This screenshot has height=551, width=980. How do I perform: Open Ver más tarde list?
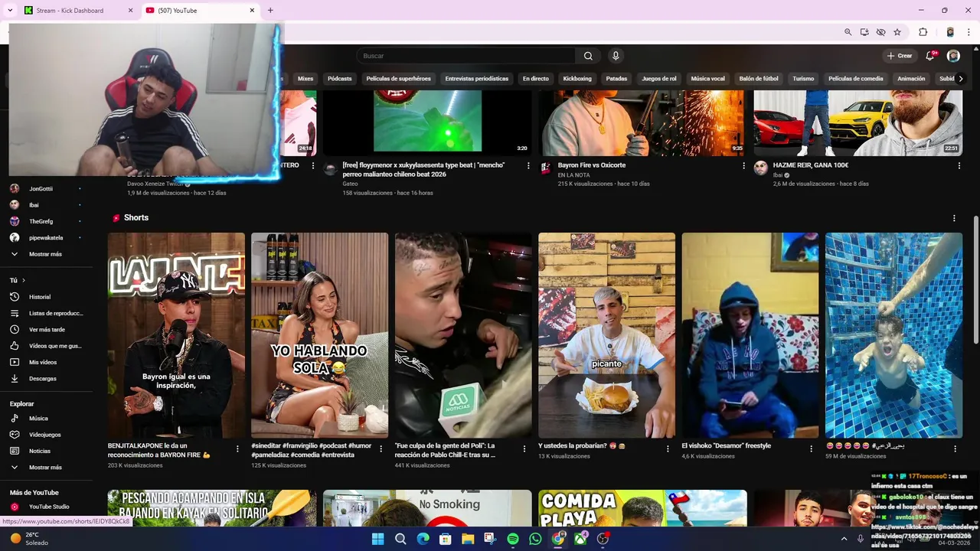(x=46, y=330)
